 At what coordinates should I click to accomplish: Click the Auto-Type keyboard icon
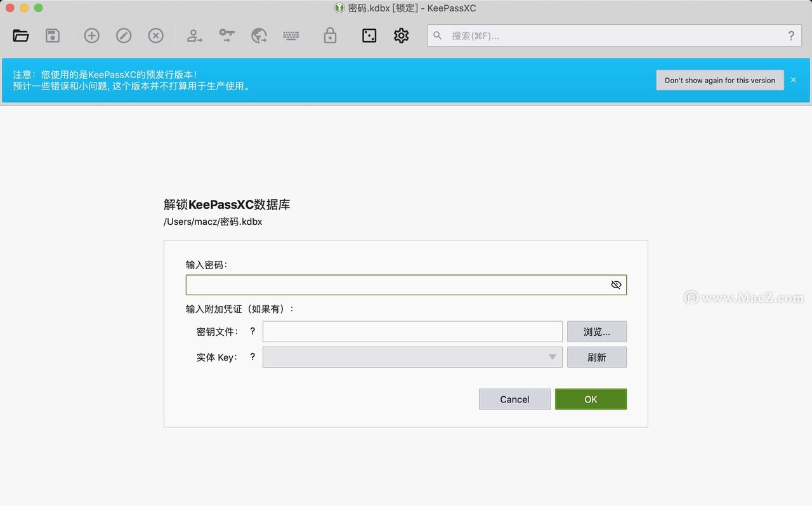291,36
